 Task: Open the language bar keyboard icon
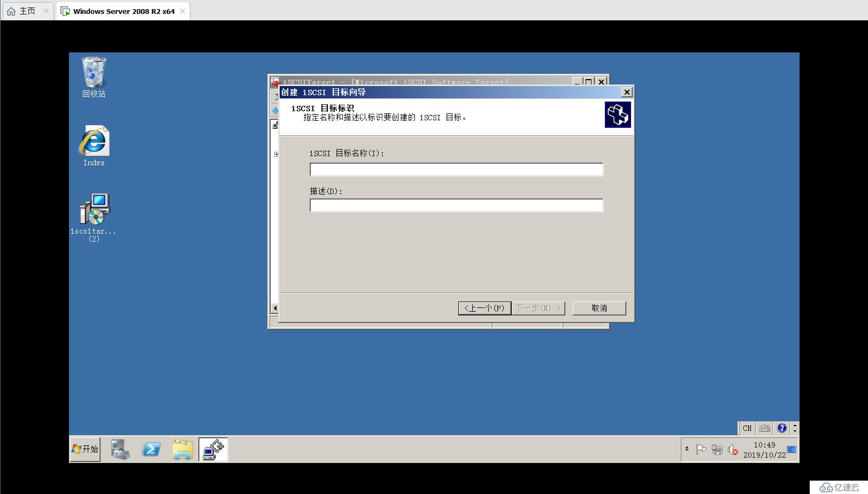(765, 428)
